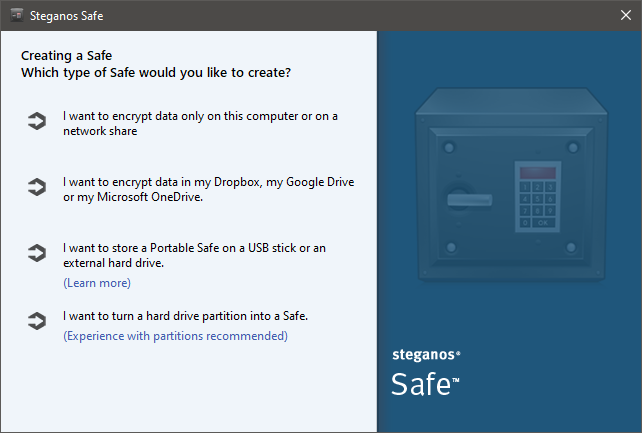Click the arrow icon next to the Dropbox option

37,187
